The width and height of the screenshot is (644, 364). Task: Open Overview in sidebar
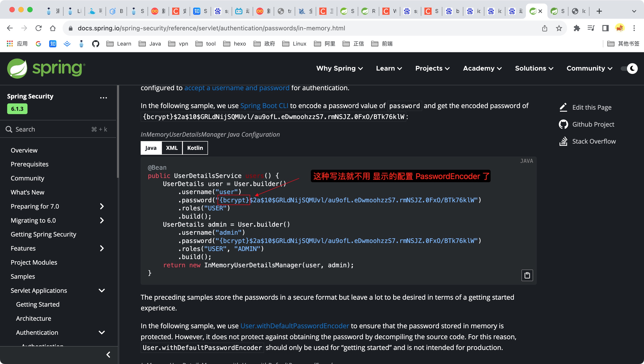[24, 150]
